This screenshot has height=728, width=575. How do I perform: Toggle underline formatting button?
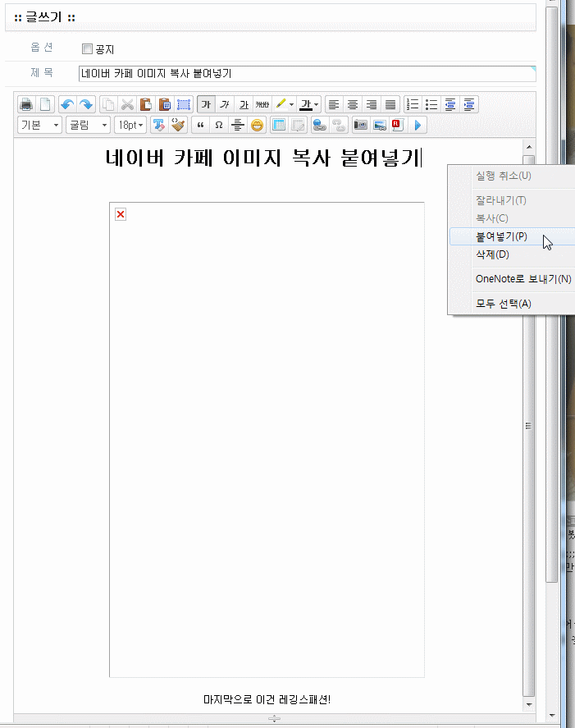tap(244, 104)
